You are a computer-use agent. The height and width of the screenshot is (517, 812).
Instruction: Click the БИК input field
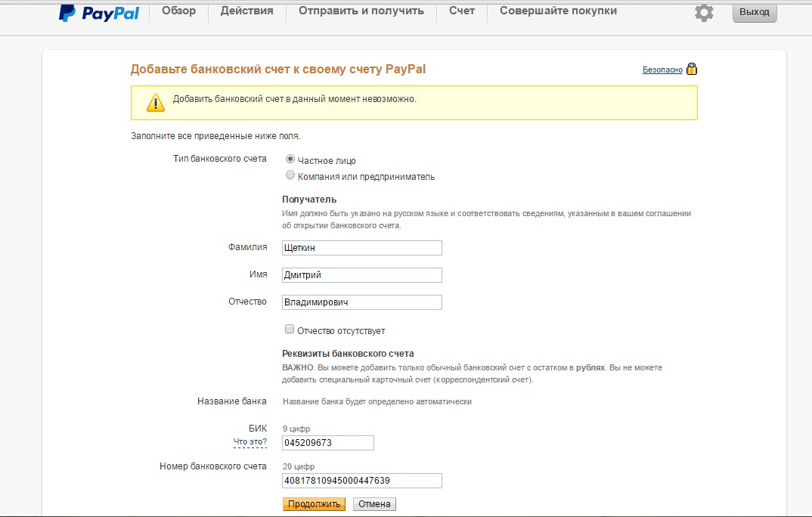point(328,443)
